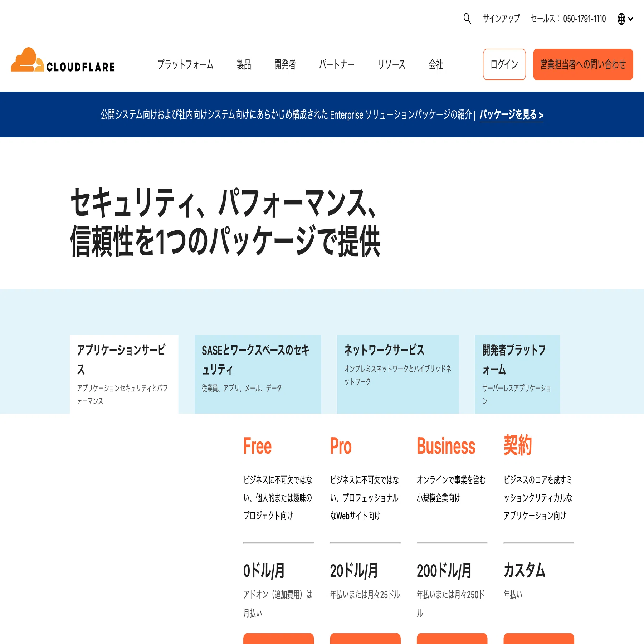The width and height of the screenshot is (644, 644).
Task: Click the Pro plan heading
Action: (341, 446)
